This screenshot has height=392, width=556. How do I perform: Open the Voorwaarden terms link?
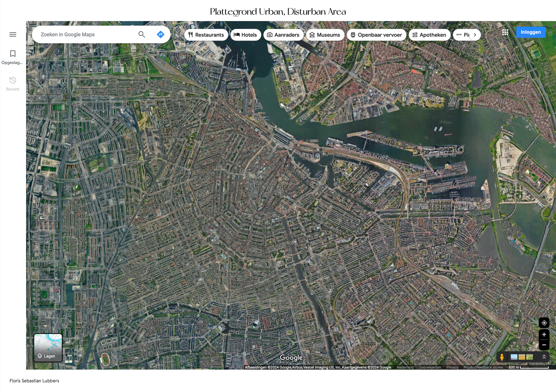(430, 367)
